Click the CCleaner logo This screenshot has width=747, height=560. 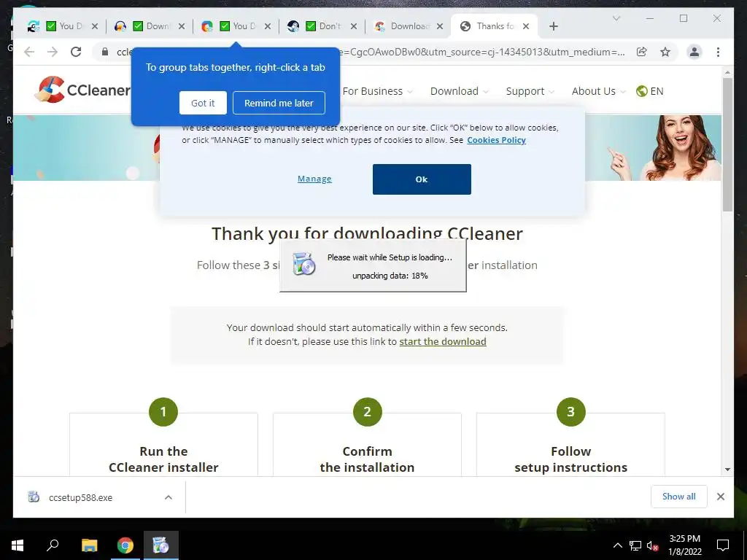82,90
